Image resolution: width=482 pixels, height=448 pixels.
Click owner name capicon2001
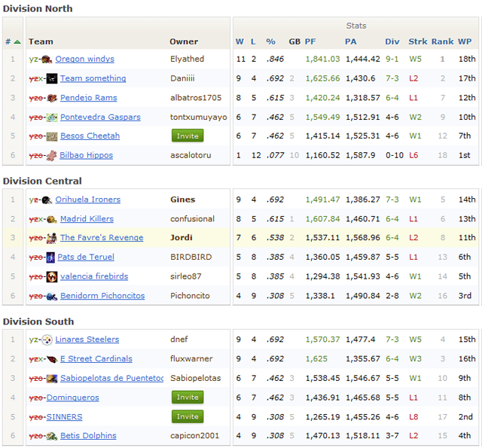click(x=194, y=436)
